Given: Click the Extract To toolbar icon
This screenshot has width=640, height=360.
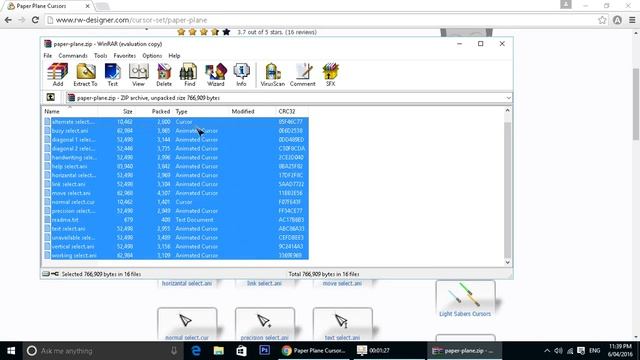Looking at the screenshot, I should (x=85, y=75).
